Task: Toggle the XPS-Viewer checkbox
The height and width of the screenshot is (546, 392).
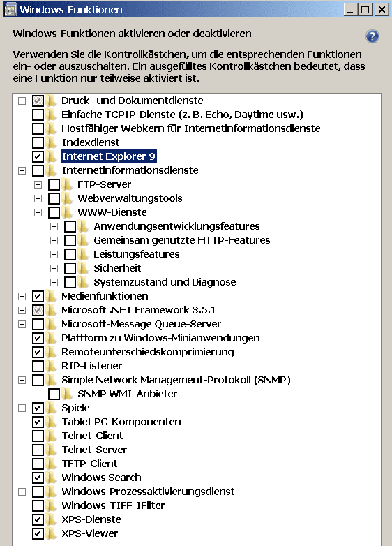Action: click(x=38, y=533)
